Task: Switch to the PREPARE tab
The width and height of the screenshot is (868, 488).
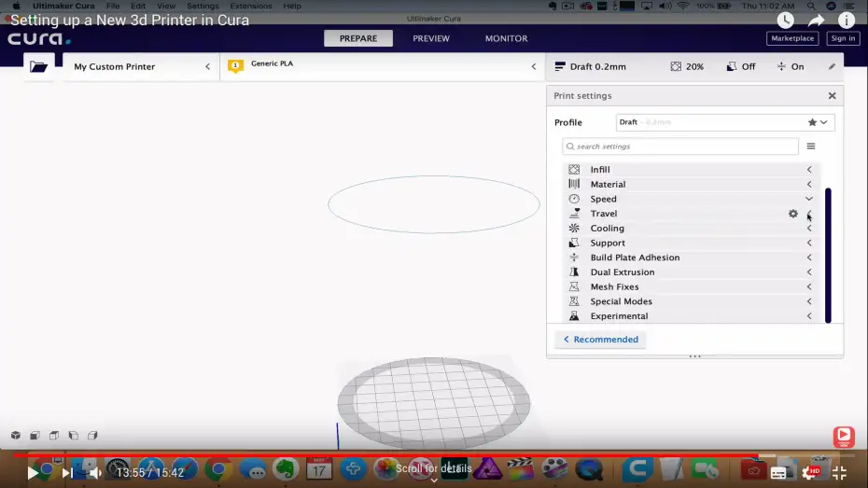Action: [358, 38]
